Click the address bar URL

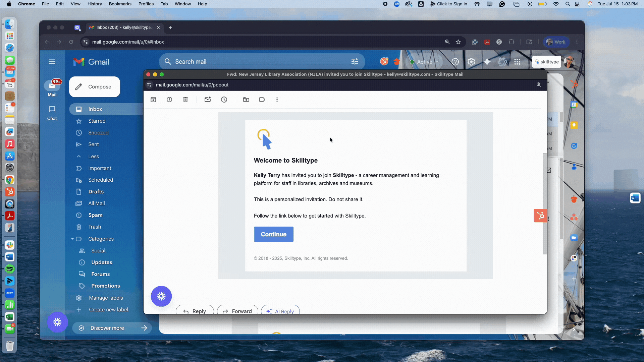click(128, 42)
